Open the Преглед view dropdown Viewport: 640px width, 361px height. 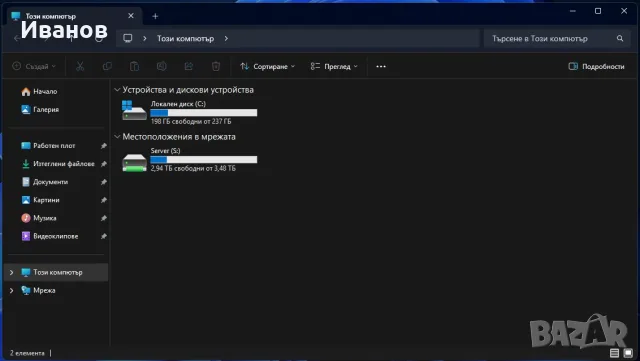[333, 66]
